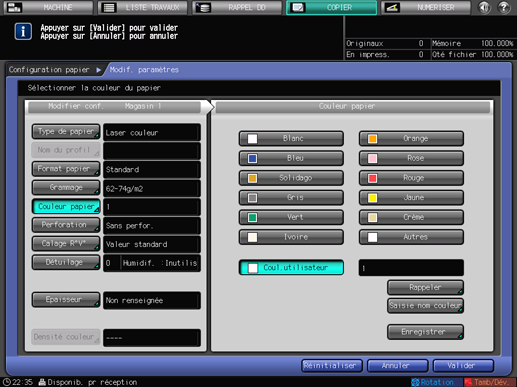Image resolution: width=517 pixels, height=387 pixels.
Task: Click the printer availability status icon
Action: tap(42, 382)
